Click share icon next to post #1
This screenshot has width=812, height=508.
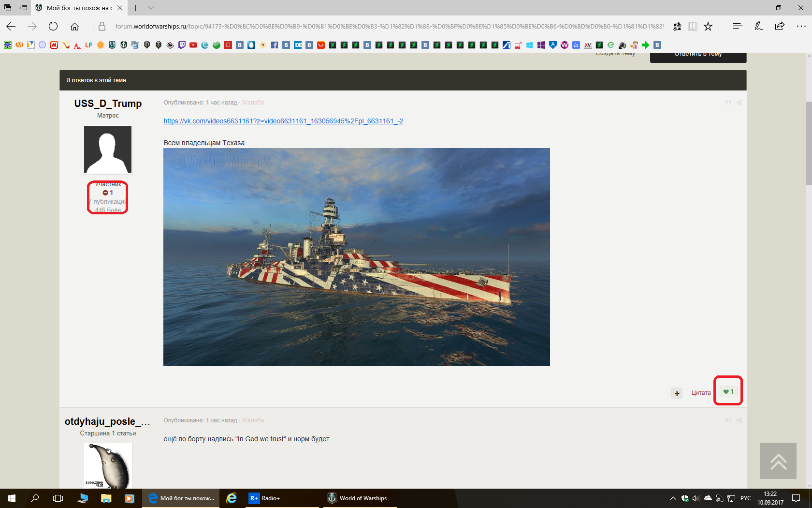coord(739,103)
